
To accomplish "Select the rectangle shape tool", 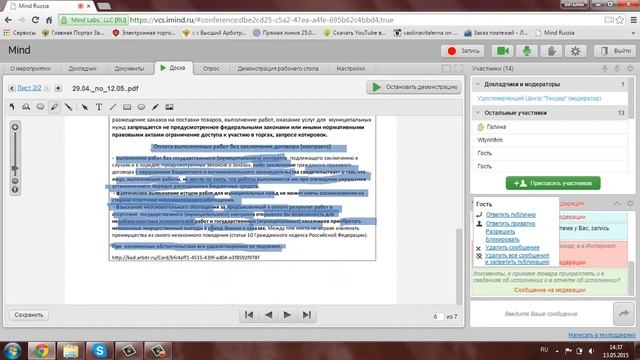I will [127, 107].
